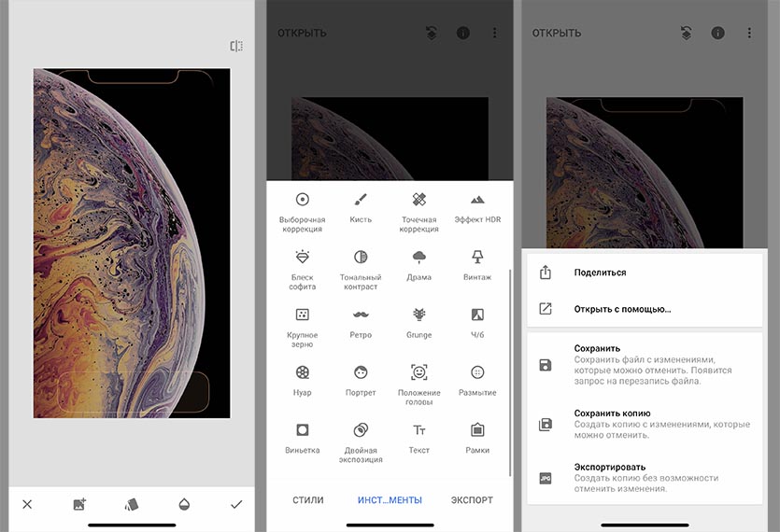Open the Рамки frames tool

coord(477,439)
